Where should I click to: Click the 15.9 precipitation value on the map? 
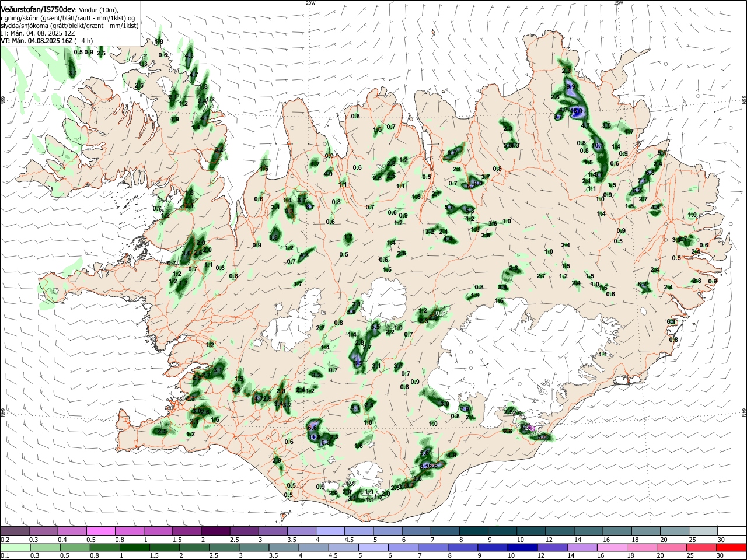pyautogui.click(x=577, y=111)
